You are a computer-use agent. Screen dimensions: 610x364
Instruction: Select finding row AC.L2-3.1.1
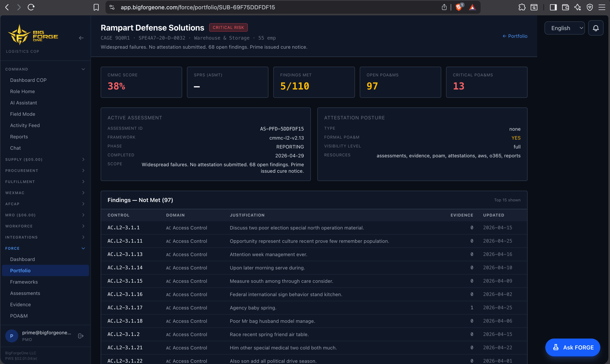click(314, 228)
